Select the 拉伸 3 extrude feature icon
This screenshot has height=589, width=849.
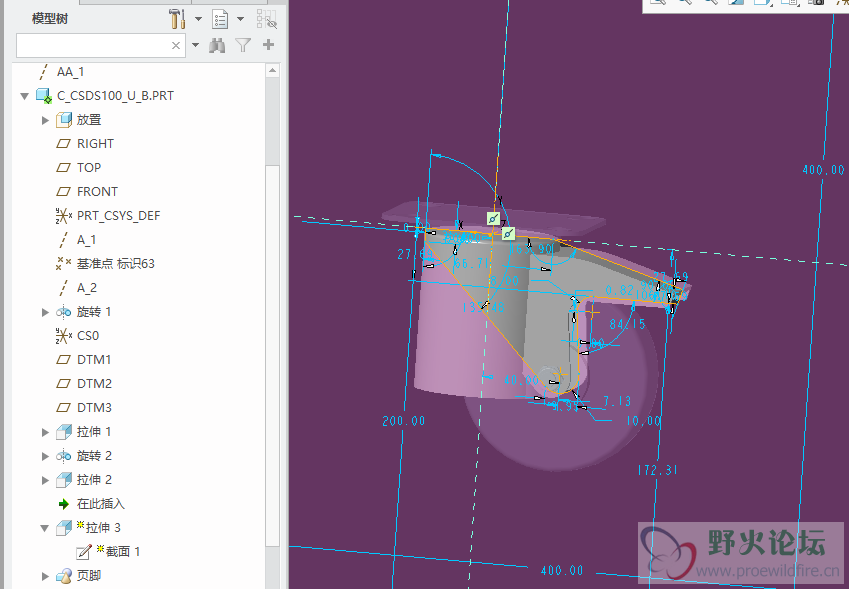coord(64,528)
